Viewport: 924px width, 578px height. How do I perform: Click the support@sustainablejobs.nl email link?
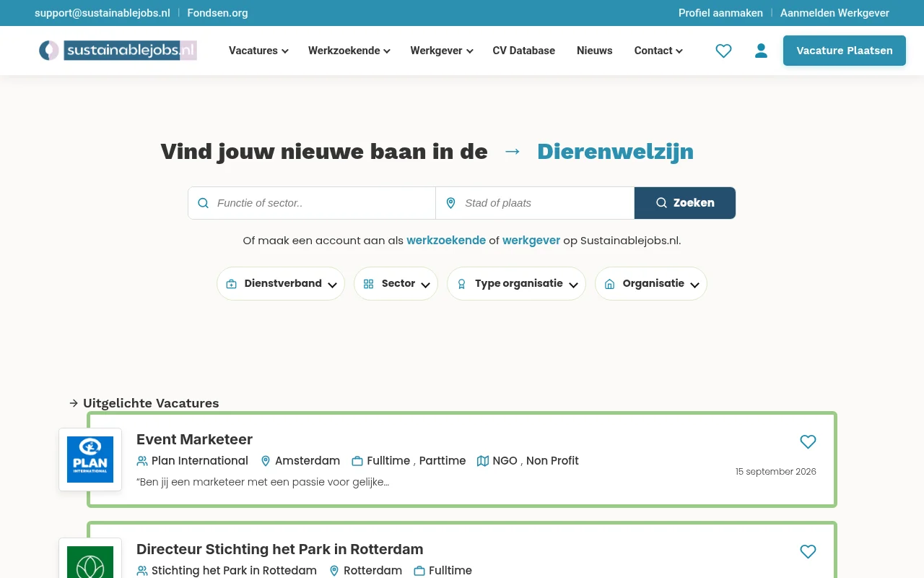tap(103, 13)
